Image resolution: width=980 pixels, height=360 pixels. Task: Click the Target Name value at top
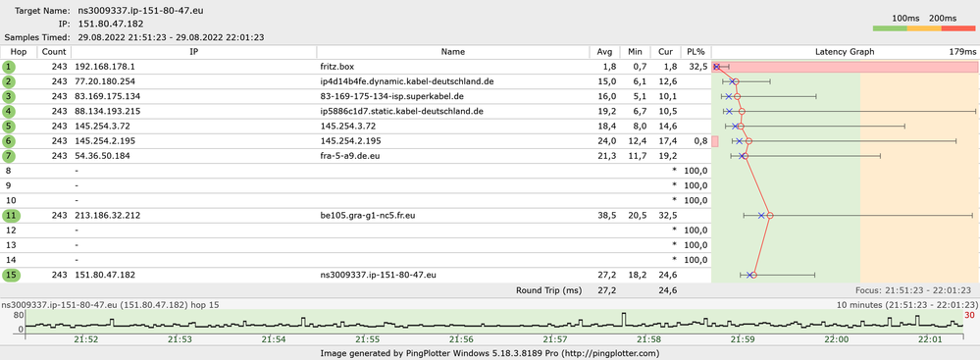coord(140,11)
